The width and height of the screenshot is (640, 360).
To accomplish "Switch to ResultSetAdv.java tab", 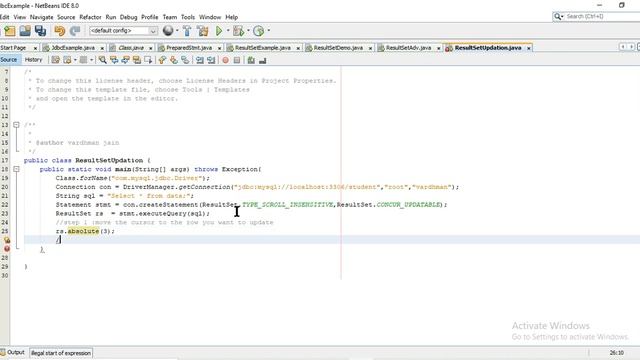I will (409, 48).
